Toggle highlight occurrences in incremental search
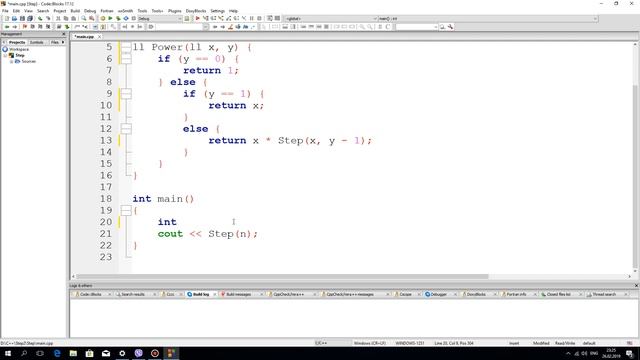This screenshot has height=360, width=640. 230,27
